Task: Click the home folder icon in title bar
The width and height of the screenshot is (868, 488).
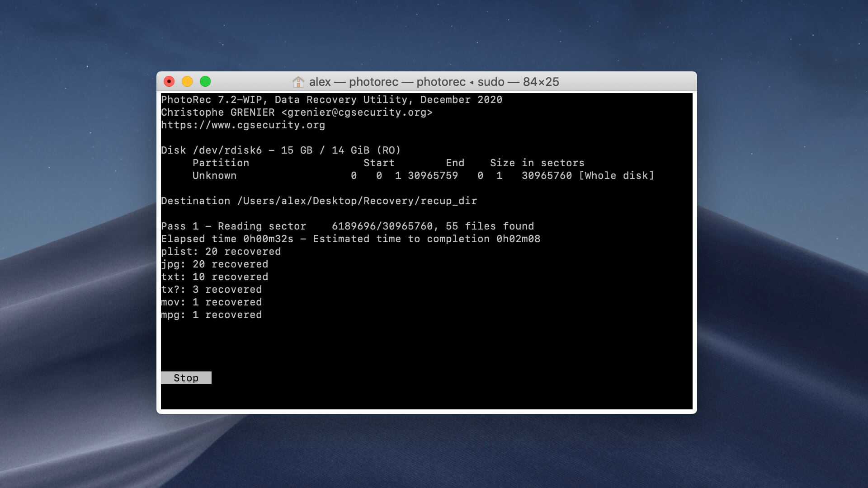Action: [x=298, y=82]
